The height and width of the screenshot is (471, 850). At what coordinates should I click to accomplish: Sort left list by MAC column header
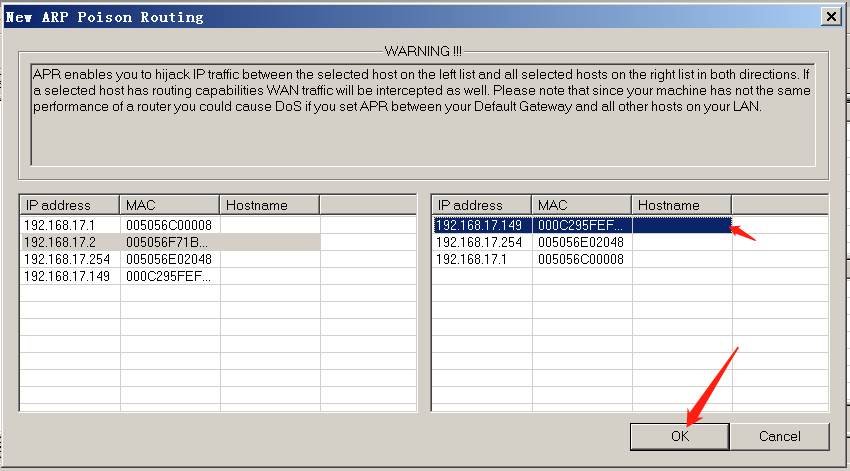(169, 205)
